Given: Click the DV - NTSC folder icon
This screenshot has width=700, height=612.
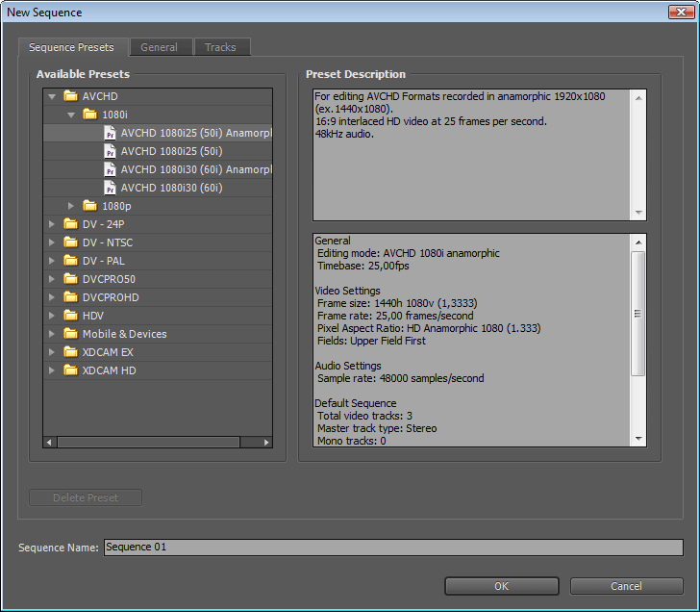Looking at the screenshot, I should (x=70, y=242).
